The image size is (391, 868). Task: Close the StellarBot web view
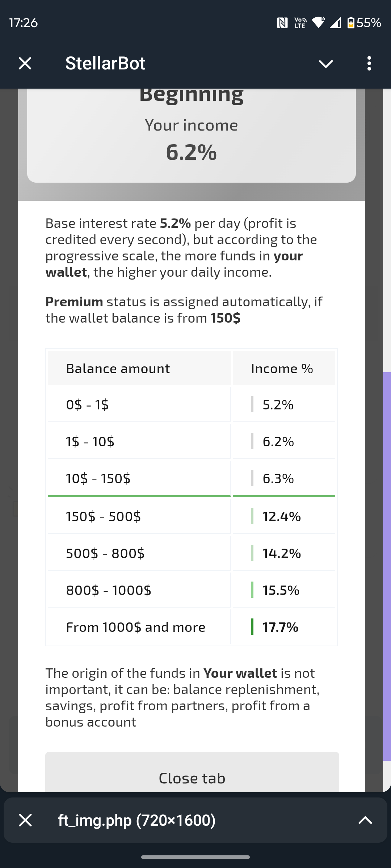[25, 63]
